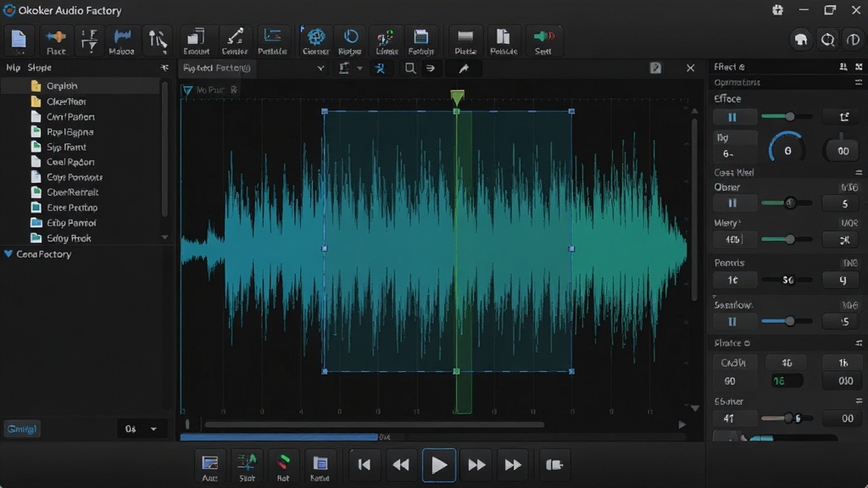Screen dimensions: 868x488
Task: Expand the Coas Wed section menu
Action: [x=858, y=172]
